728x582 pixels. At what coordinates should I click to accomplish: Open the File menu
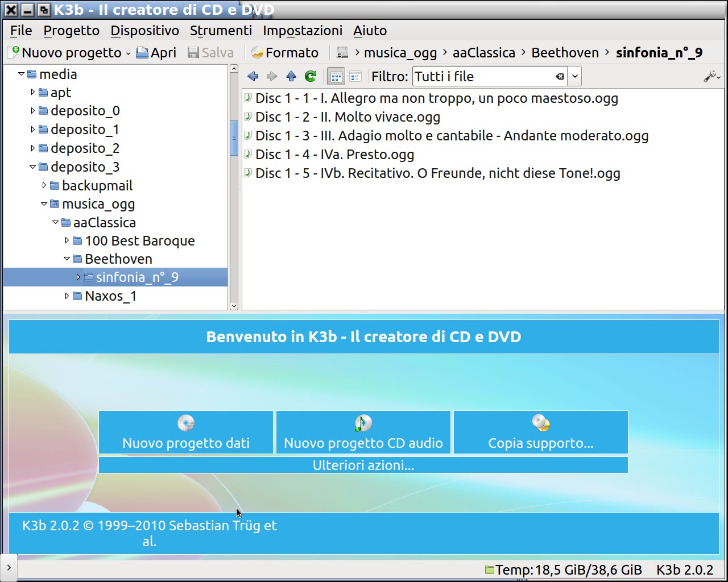pos(21,30)
